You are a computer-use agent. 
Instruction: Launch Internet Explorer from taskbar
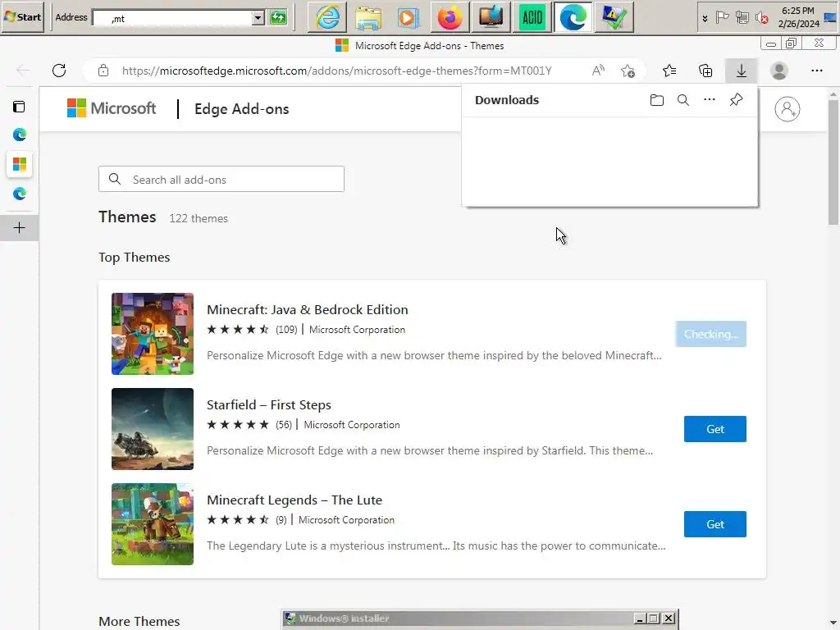pos(327,17)
